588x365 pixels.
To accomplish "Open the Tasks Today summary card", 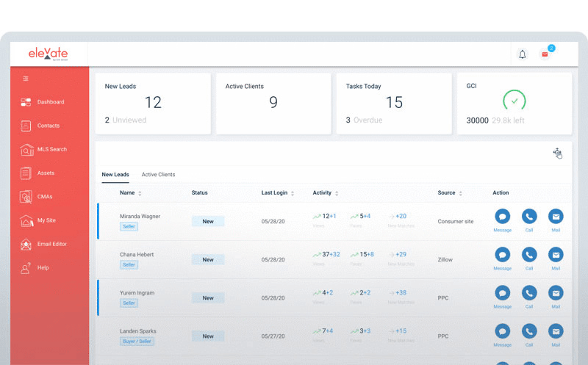I will (x=394, y=104).
